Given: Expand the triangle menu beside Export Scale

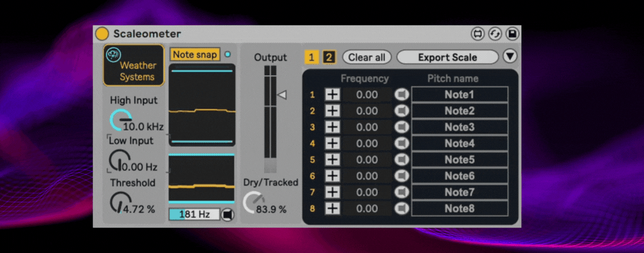Looking at the screenshot, I should coord(510,57).
